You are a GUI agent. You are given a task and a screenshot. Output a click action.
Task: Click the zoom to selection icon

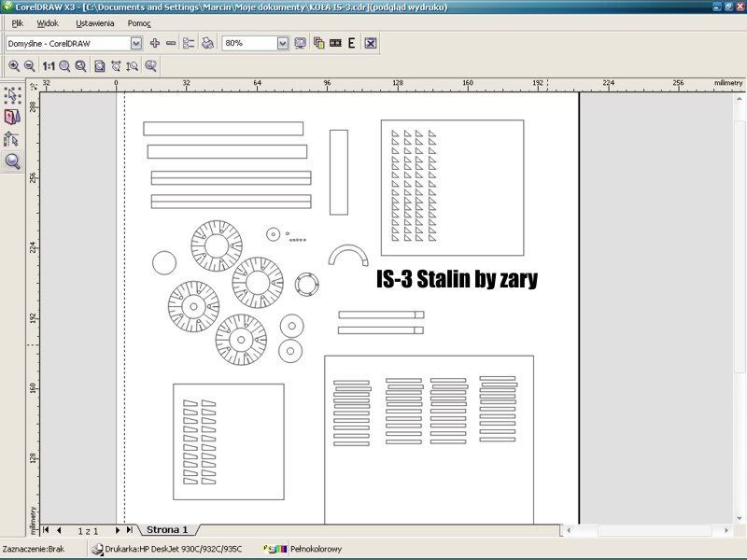(64, 65)
